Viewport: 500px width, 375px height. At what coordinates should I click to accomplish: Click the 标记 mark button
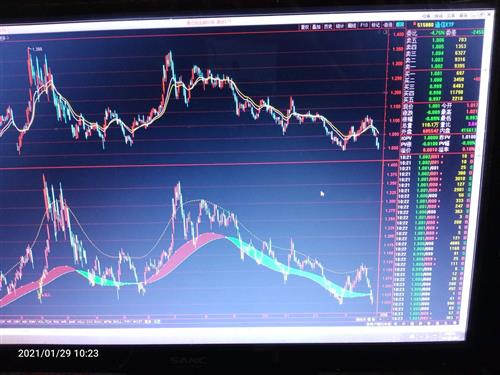pos(375,25)
